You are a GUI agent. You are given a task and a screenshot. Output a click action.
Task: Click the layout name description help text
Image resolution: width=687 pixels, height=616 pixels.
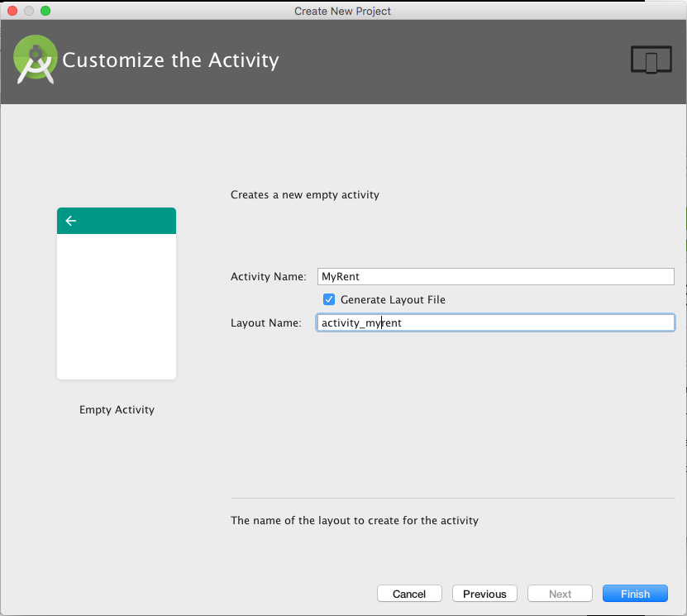(355, 521)
